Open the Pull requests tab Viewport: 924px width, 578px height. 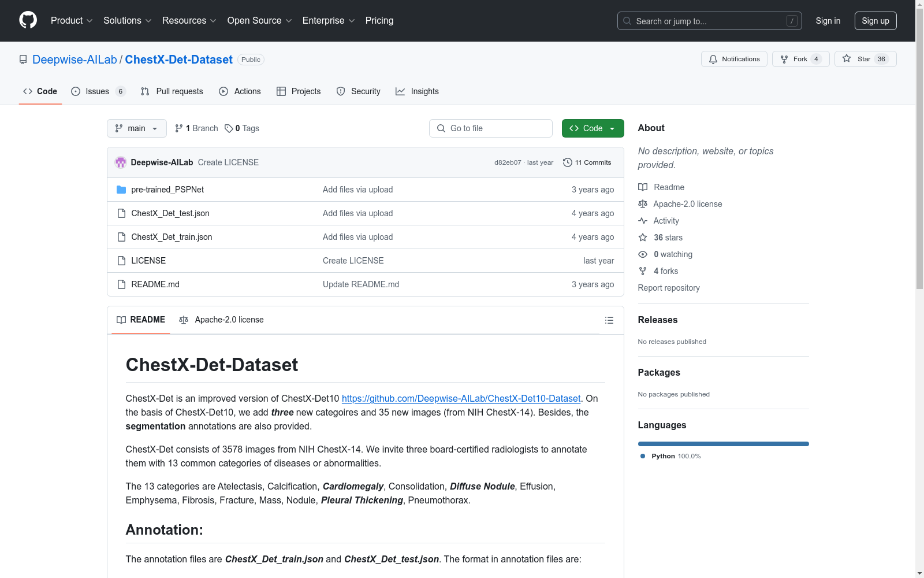pyautogui.click(x=172, y=91)
